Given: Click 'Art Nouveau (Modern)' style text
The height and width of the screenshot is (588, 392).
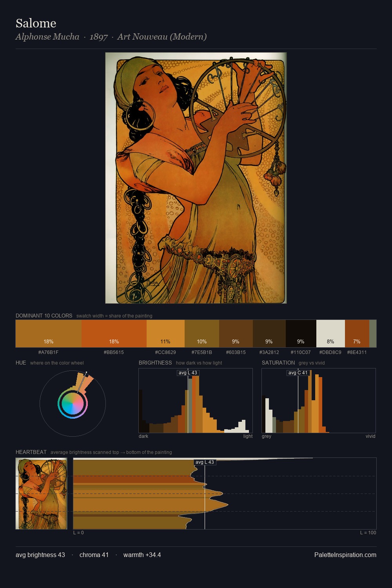Looking at the screenshot, I should pyautogui.click(x=162, y=37).
